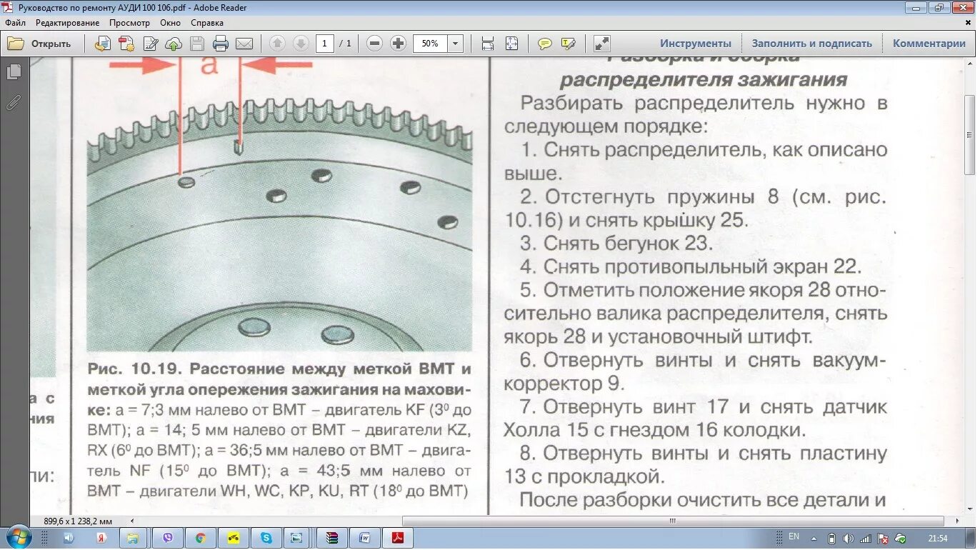
Task: Open the Редактирование menu
Action: (67, 23)
